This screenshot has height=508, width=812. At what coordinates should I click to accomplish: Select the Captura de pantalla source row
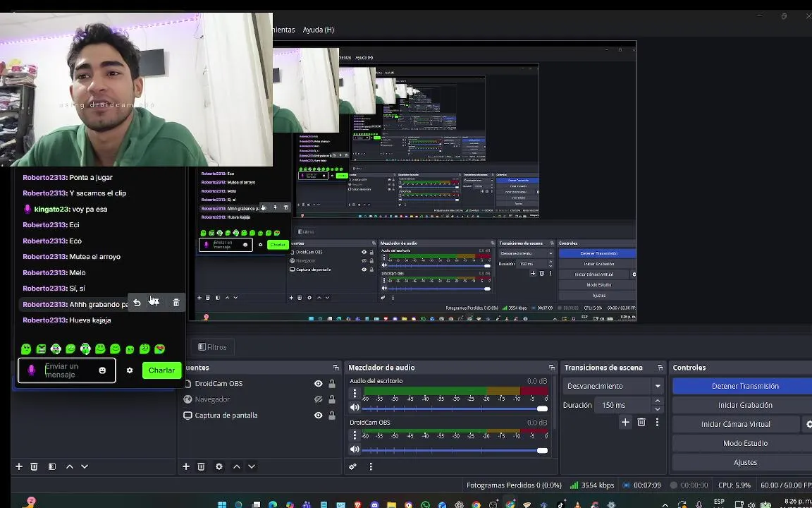pos(259,415)
